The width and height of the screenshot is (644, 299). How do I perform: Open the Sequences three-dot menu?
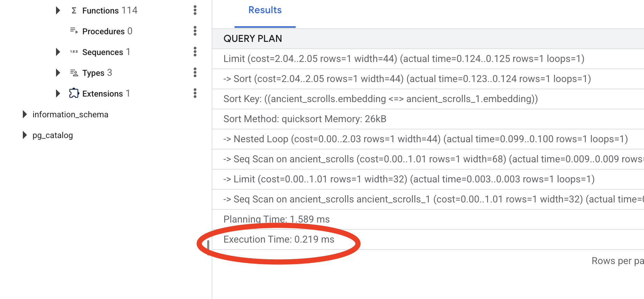pyautogui.click(x=195, y=52)
